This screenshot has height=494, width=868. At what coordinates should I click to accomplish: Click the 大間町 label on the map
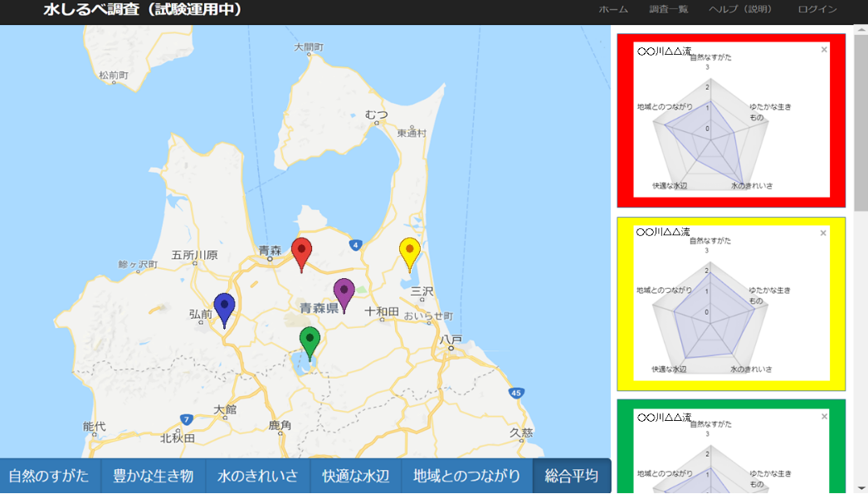(309, 47)
